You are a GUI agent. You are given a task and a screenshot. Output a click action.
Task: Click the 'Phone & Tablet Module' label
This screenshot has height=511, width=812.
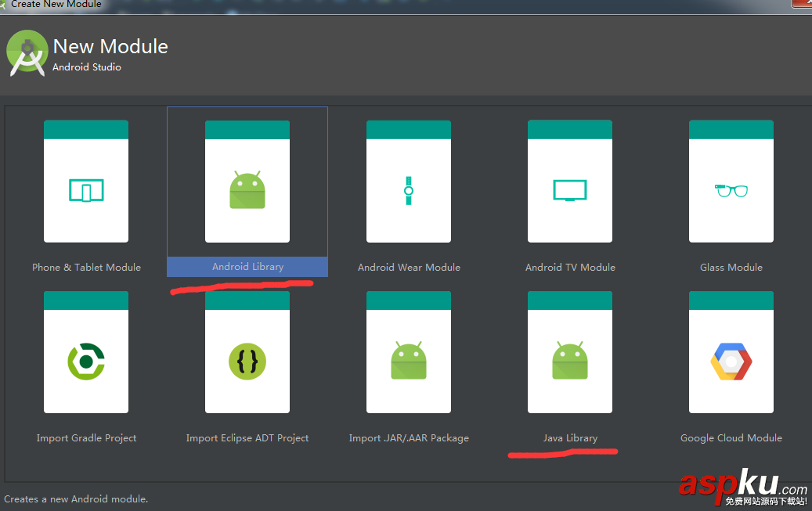point(86,267)
